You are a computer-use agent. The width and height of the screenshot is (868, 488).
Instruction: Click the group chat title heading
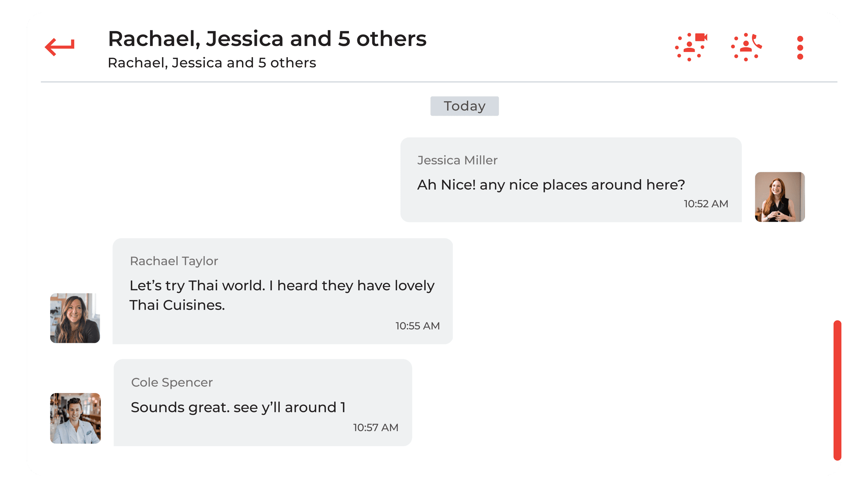click(267, 39)
